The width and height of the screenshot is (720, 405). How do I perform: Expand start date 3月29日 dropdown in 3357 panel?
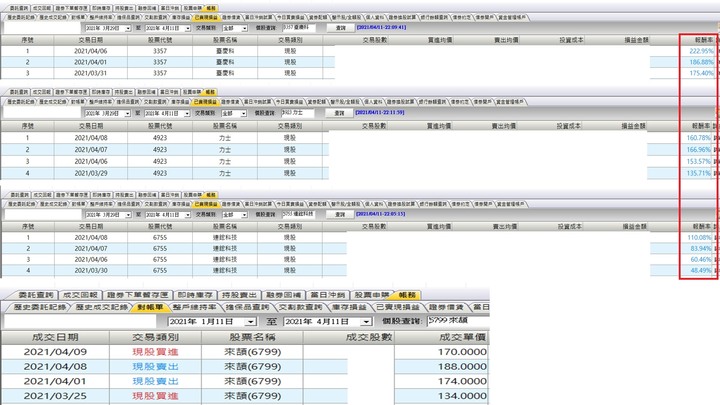click(x=128, y=28)
